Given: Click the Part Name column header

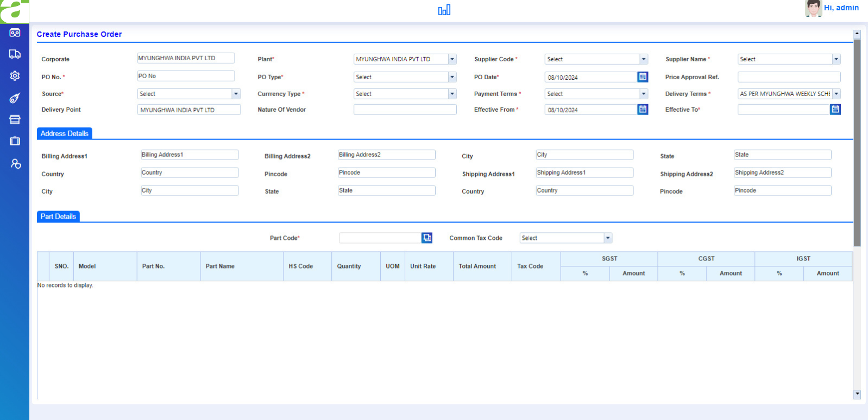Looking at the screenshot, I should pos(242,266).
